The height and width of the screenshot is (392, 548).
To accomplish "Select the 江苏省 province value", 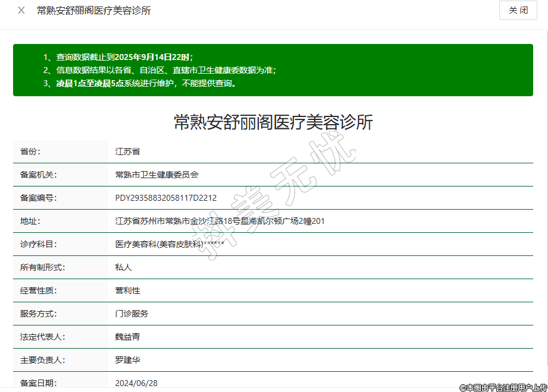I will click(x=127, y=151).
